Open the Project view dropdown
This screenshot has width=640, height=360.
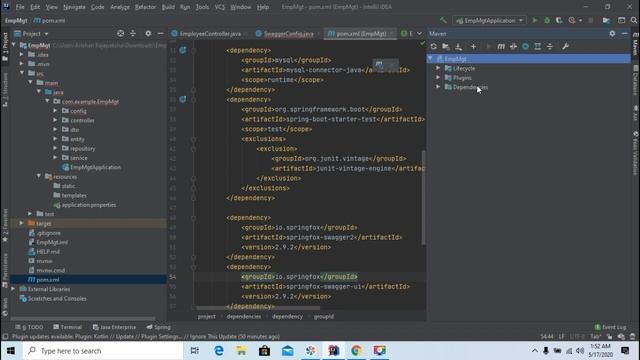tap(32, 33)
